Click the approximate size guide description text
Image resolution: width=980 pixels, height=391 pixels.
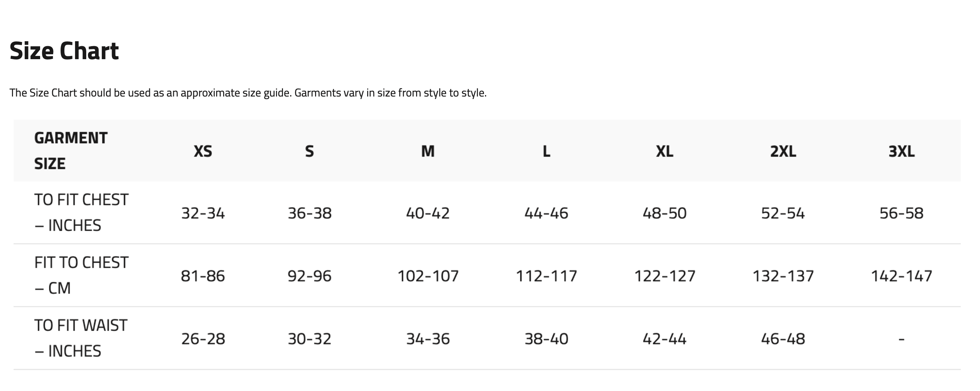(x=248, y=93)
